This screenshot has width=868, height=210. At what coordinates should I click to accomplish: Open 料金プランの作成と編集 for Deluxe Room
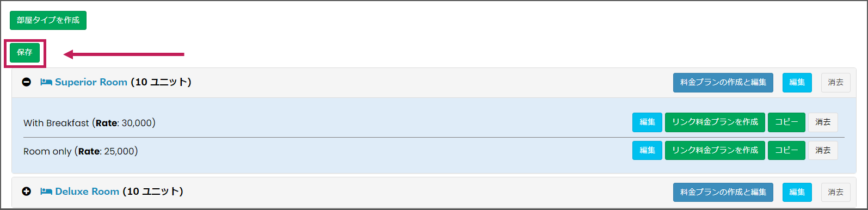[723, 192]
